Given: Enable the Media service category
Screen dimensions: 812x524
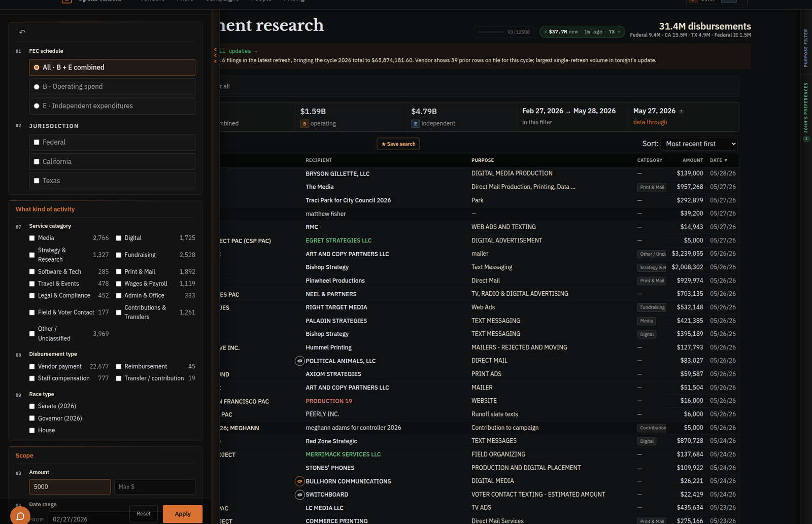Looking at the screenshot, I should tap(32, 238).
